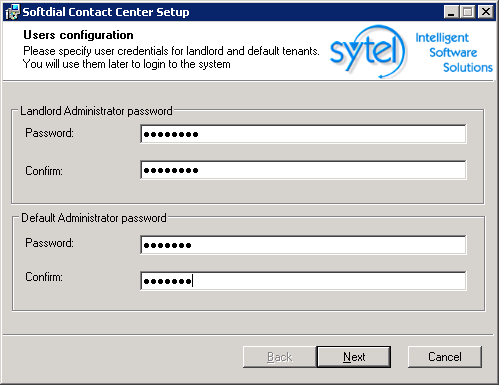This screenshot has height=385, width=499.
Task: Click the setup installer icon in title bar
Action: (12, 12)
